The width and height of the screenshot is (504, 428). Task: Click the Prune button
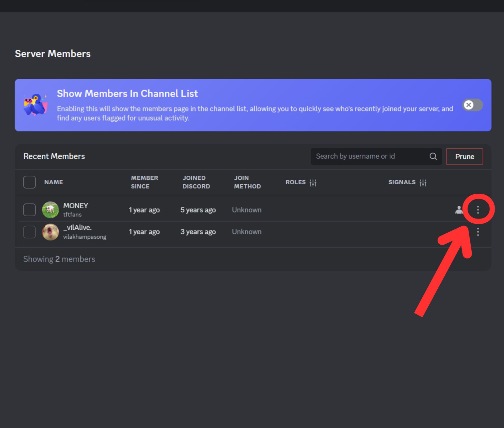(x=464, y=157)
